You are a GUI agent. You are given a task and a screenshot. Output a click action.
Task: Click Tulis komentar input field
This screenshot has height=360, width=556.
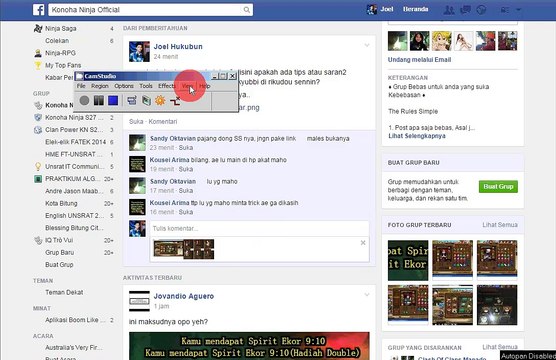click(x=259, y=229)
